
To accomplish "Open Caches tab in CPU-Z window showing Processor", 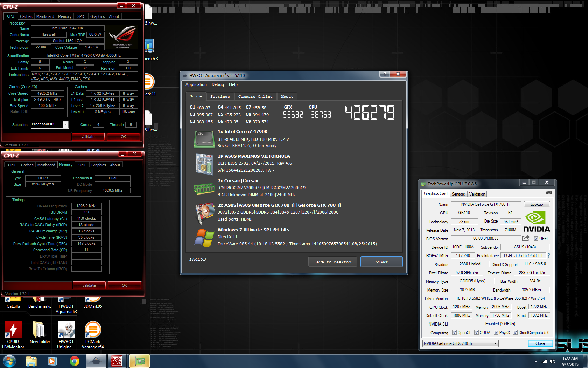I will (x=26, y=16).
